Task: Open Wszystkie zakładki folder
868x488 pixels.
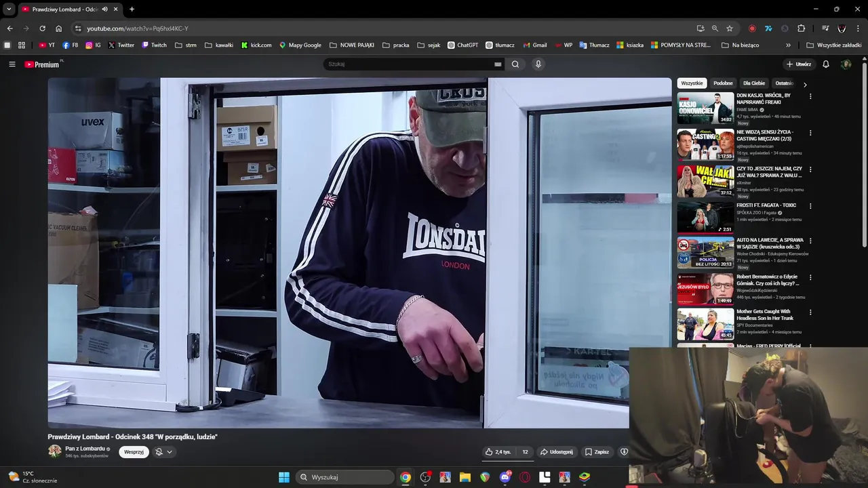Action: tap(833, 45)
